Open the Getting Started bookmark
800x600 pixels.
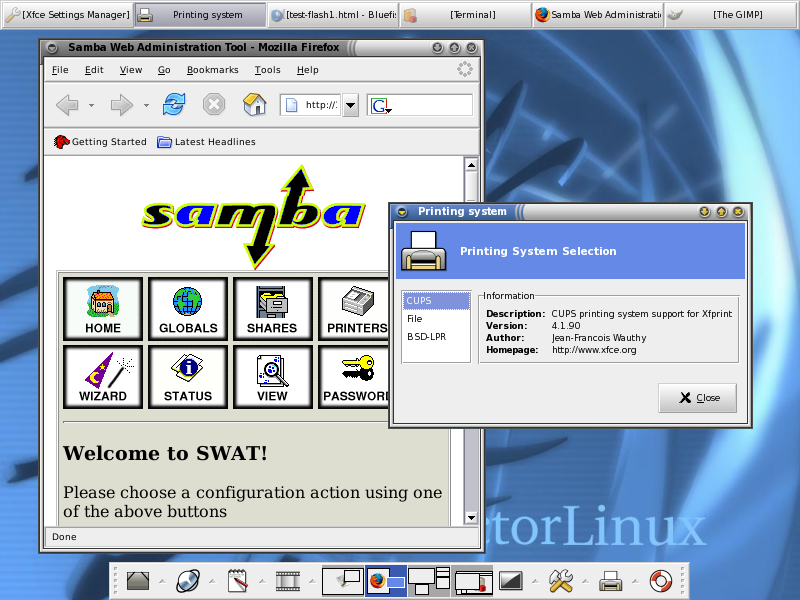pyautogui.click(x=100, y=142)
